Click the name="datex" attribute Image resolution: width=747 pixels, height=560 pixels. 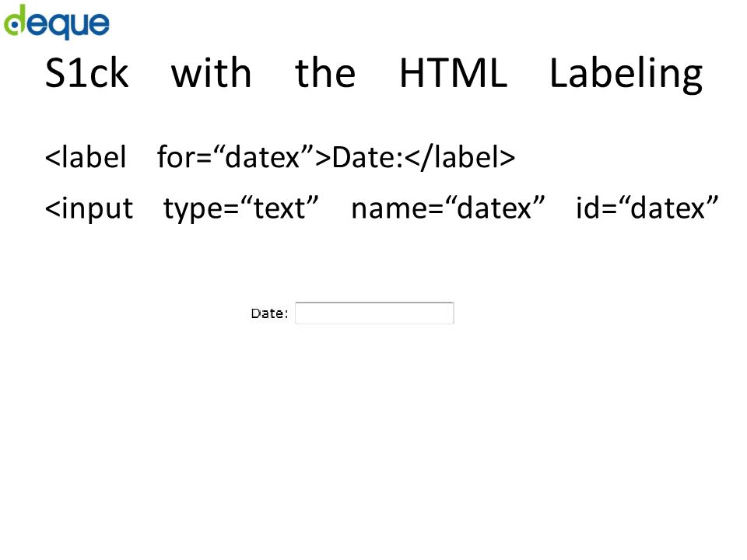pos(448,208)
